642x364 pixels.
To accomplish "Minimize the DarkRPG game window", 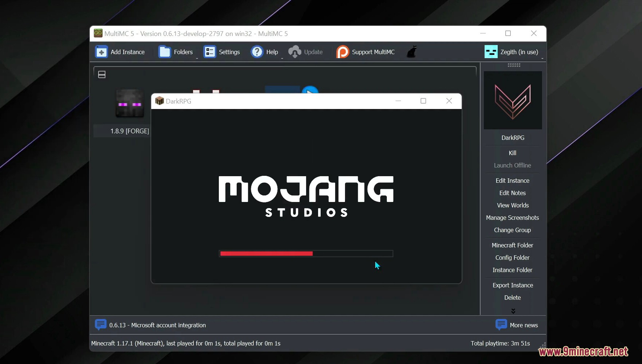I will click(x=398, y=101).
